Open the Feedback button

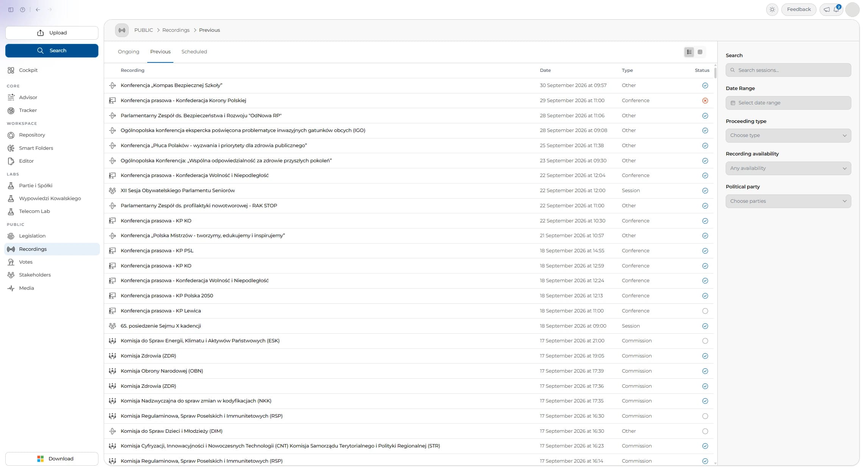(799, 9)
